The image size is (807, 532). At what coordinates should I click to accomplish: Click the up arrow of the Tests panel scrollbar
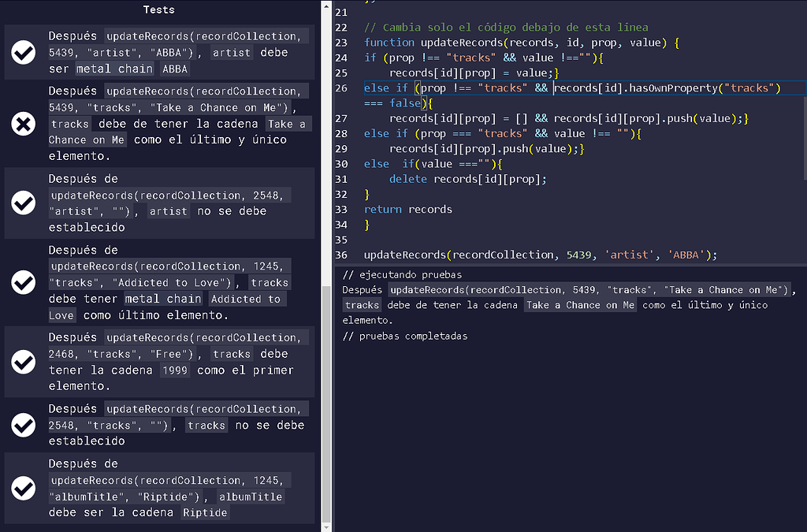point(325,6)
